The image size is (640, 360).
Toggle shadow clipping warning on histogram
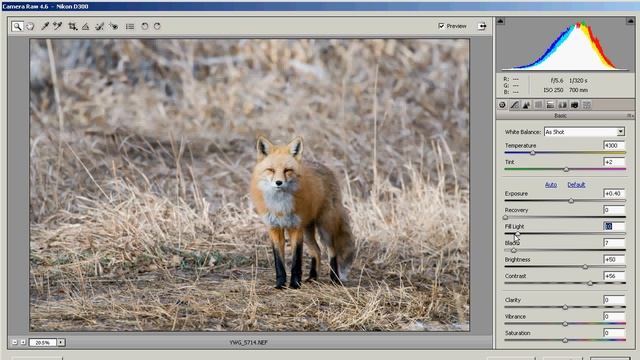pyautogui.click(x=500, y=21)
